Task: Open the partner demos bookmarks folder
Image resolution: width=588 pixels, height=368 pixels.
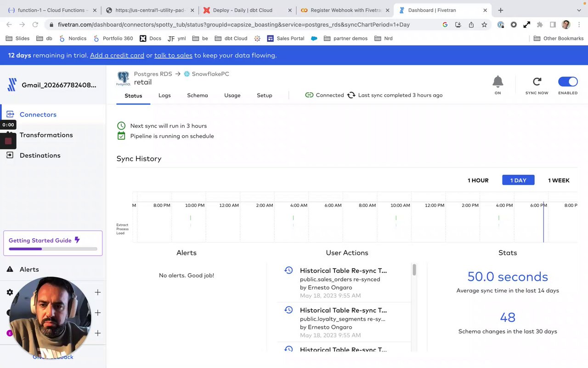Action: point(345,39)
